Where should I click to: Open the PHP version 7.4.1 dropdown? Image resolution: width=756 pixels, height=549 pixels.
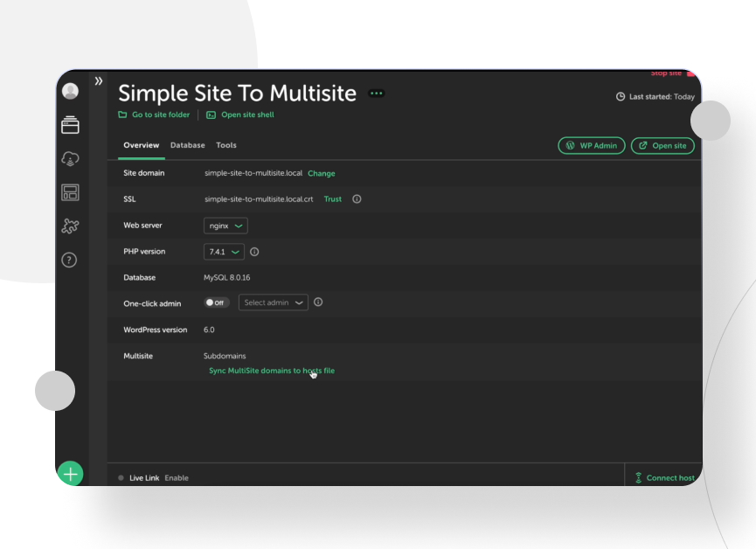(225, 252)
